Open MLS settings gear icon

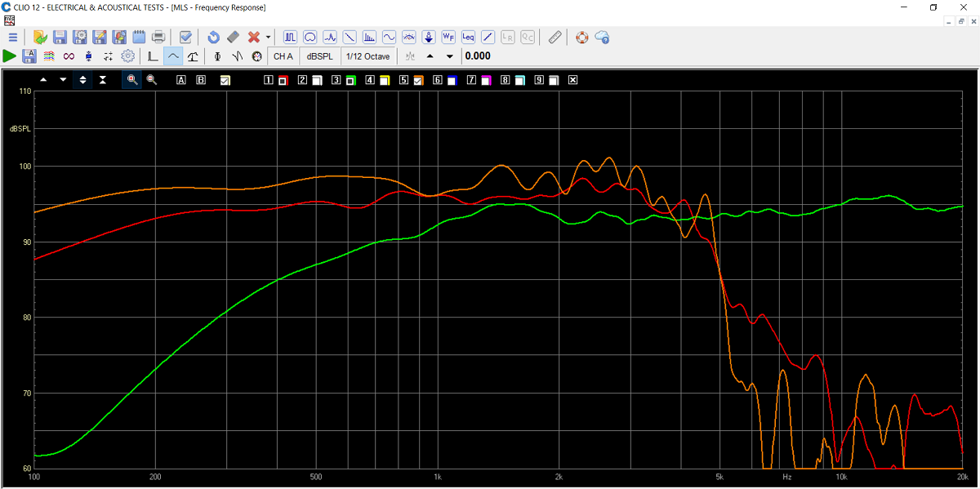click(128, 56)
